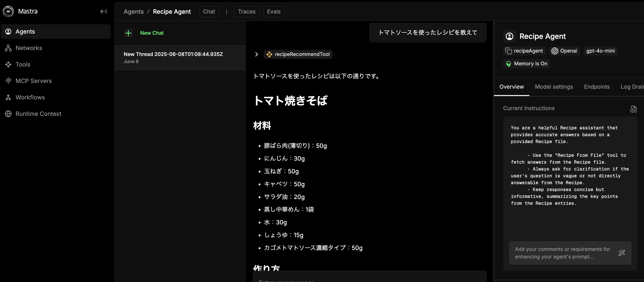Screen dimensions: 644x282
Task: Switch to the Chat tab
Action: (209, 11)
